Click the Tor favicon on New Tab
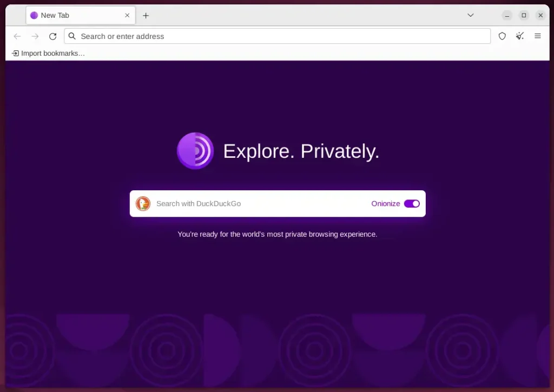Image resolution: width=554 pixels, height=392 pixels. click(34, 16)
